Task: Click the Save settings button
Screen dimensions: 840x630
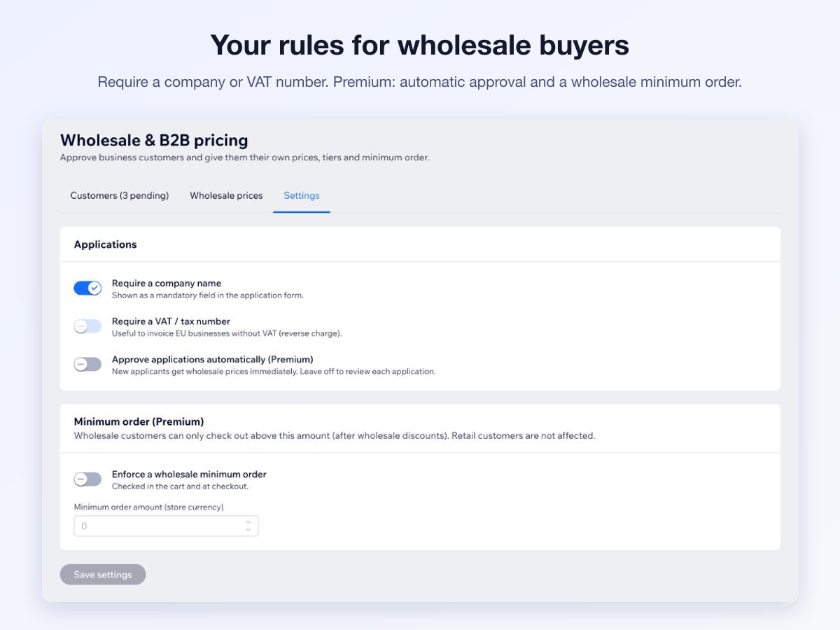Action: [103, 575]
